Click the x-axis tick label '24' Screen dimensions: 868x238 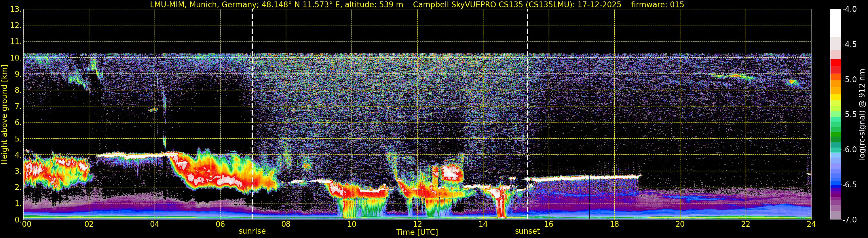pos(811,224)
